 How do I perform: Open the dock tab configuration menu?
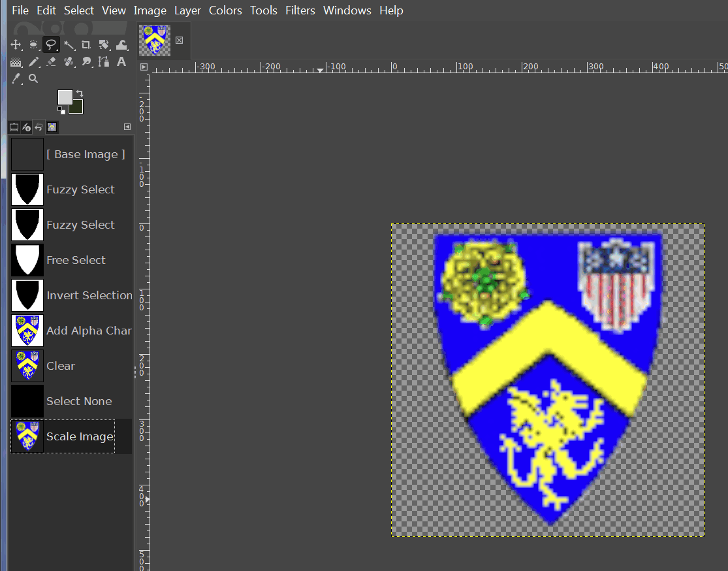coord(127,127)
